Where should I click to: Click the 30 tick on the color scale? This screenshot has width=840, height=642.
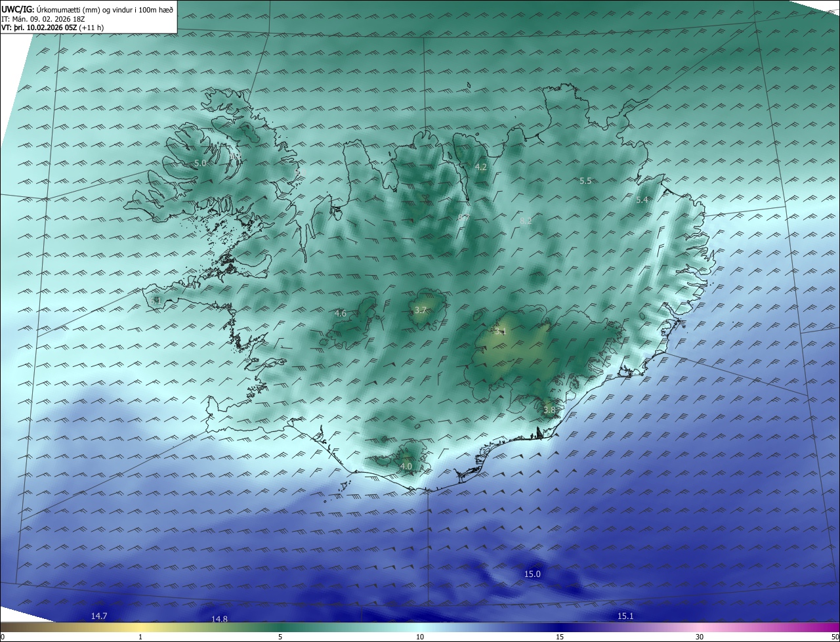click(700, 637)
